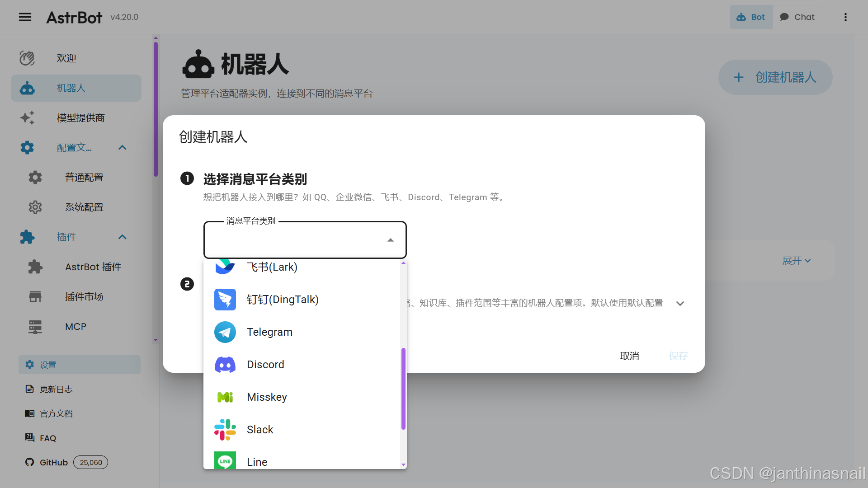Viewport: 868px width, 488px height.
Task: Select 飞书(Lark) from the platform list
Action: pyautogui.click(x=302, y=267)
